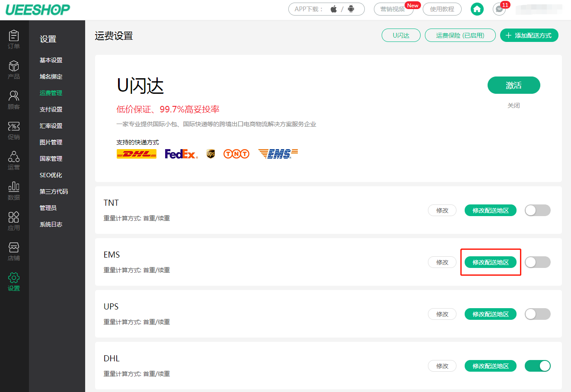The width and height of the screenshot is (571, 392).
Task: Open 域名绑定 in settings menu
Action: coord(51,76)
